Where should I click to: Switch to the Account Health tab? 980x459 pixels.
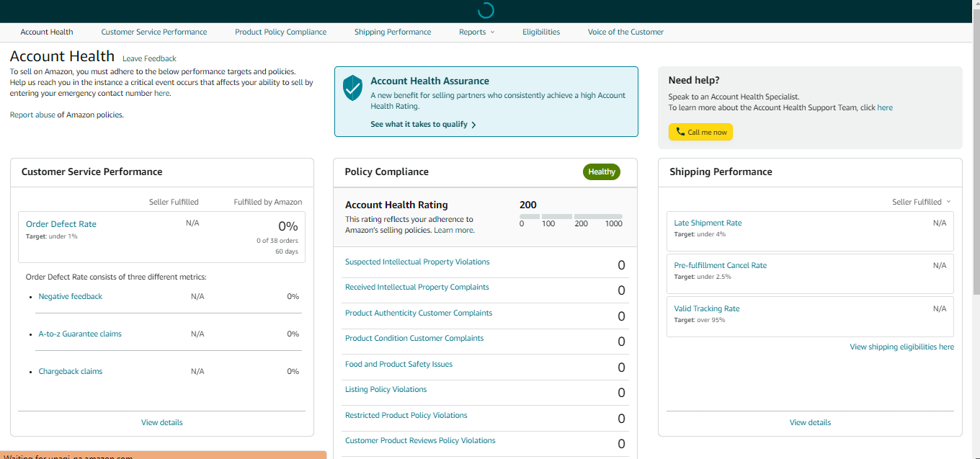pyautogui.click(x=47, y=32)
